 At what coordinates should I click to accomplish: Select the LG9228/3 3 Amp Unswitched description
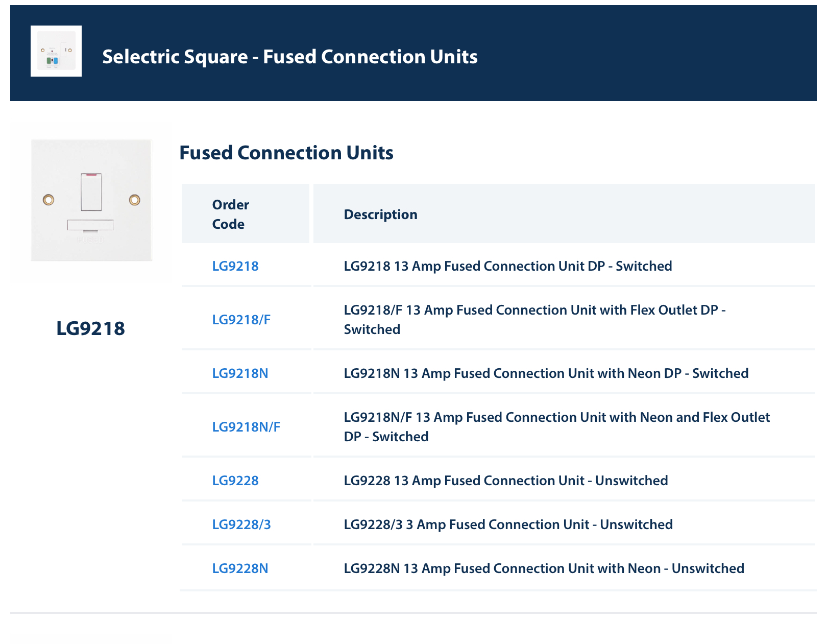click(x=508, y=524)
